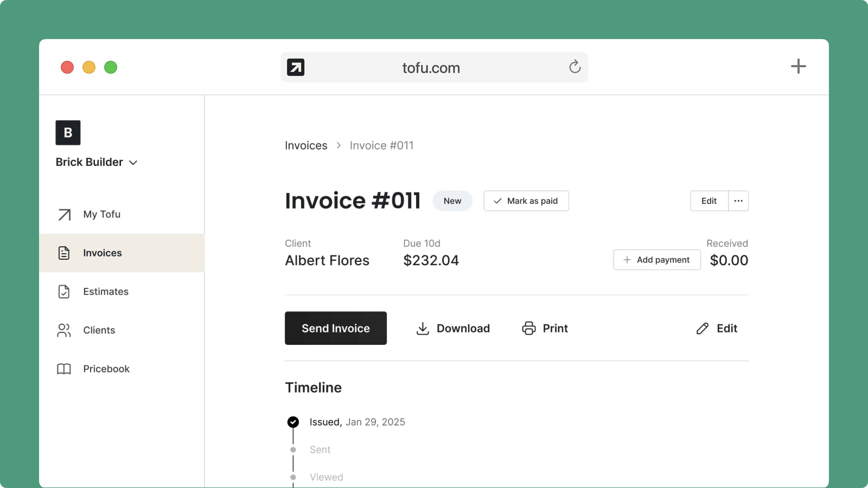This screenshot has height=488, width=868.
Task: Click the Download arrow icon
Action: click(x=423, y=328)
